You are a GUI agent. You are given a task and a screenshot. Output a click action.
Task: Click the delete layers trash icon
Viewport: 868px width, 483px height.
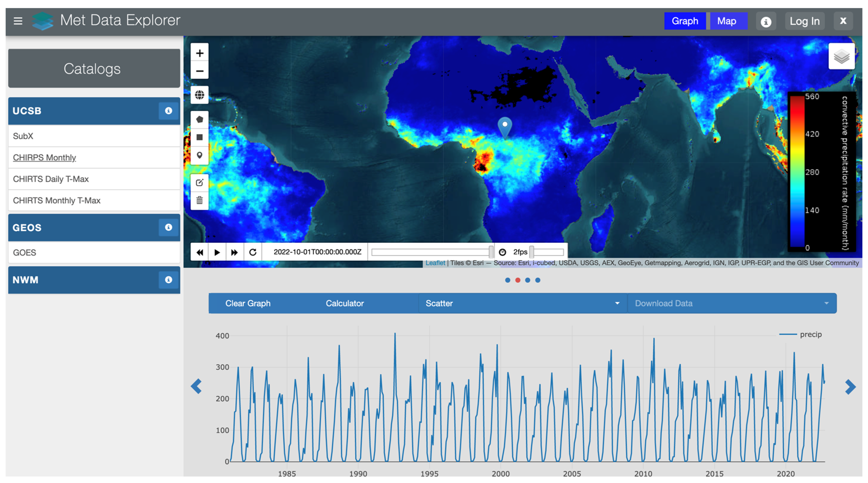click(200, 201)
